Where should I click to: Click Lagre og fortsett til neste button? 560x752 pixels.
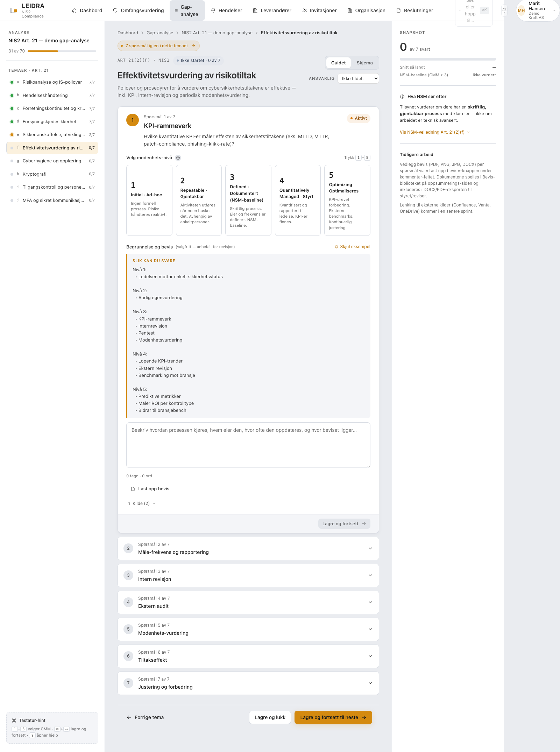pyautogui.click(x=333, y=717)
